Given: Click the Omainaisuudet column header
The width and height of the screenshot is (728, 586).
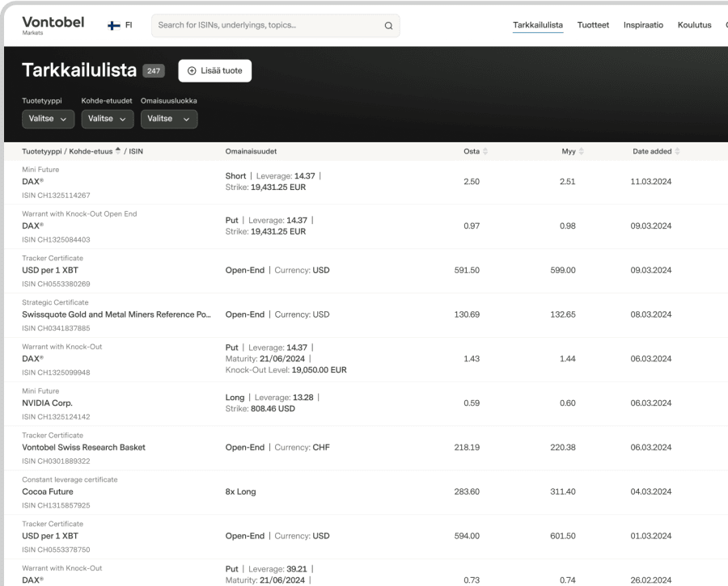Looking at the screenshot, I should pos(251,151).
